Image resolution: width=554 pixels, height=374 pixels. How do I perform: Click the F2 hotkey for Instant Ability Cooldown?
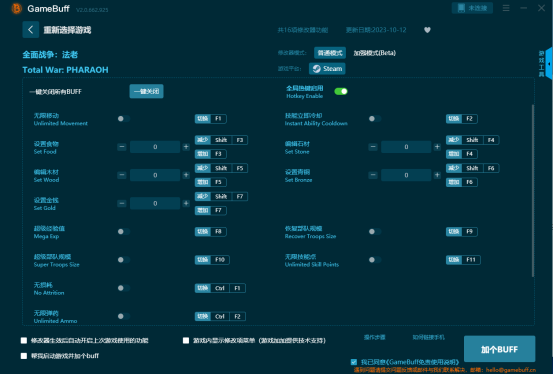pyautogui.click(x=462, y=119)
